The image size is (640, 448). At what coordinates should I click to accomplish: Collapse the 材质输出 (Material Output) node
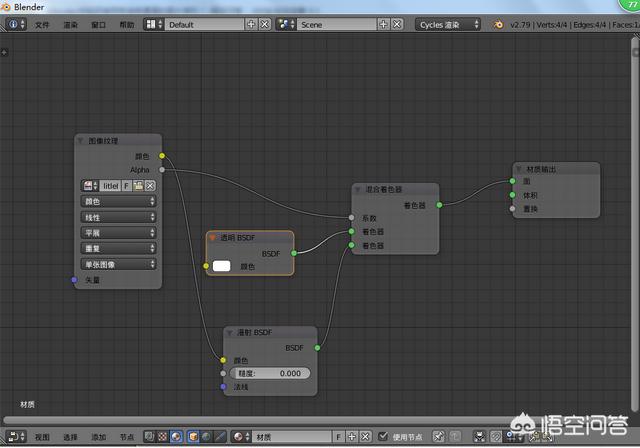tap(518, 169)
